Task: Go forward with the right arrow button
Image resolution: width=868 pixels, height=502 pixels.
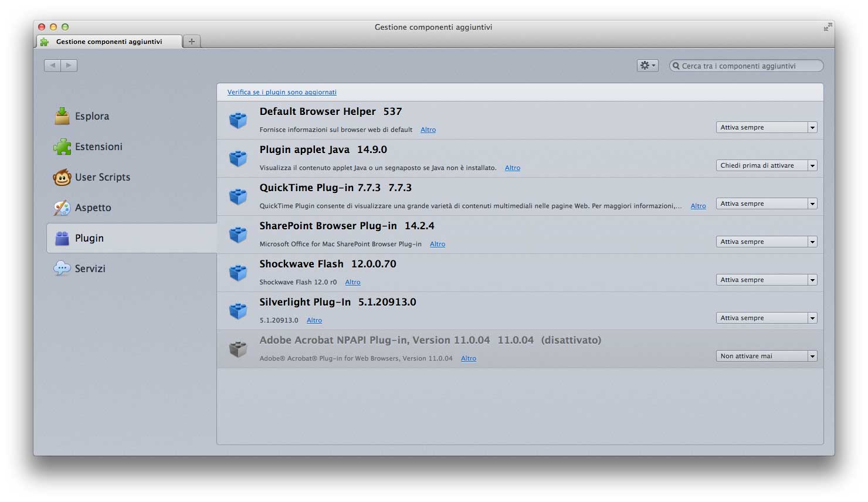Action: 69,66
